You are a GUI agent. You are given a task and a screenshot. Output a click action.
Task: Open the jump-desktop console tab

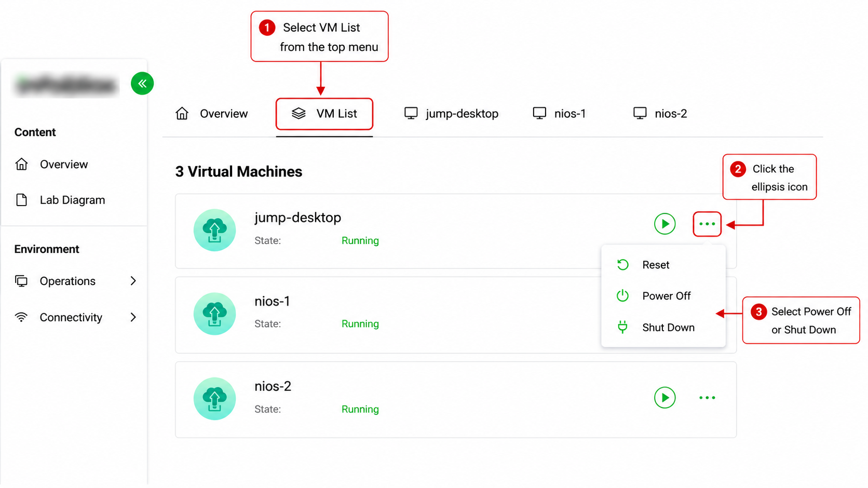(x=451, y=114)
